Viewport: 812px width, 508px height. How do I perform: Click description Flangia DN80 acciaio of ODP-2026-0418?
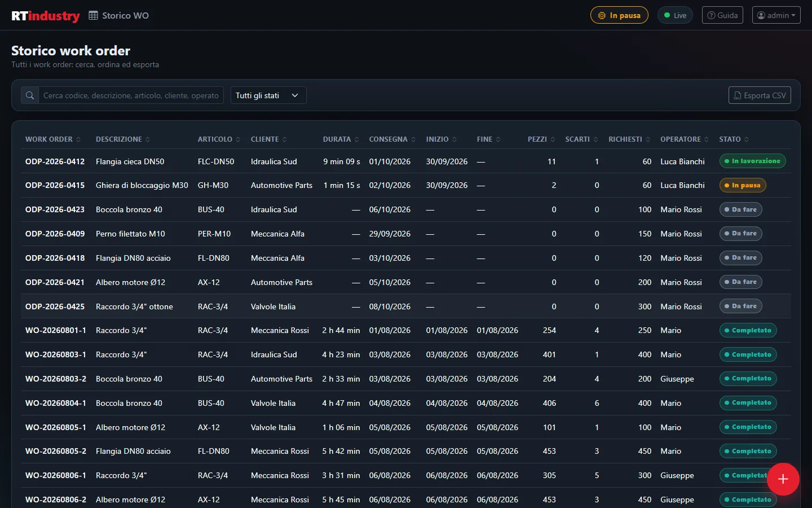point(133,258)
